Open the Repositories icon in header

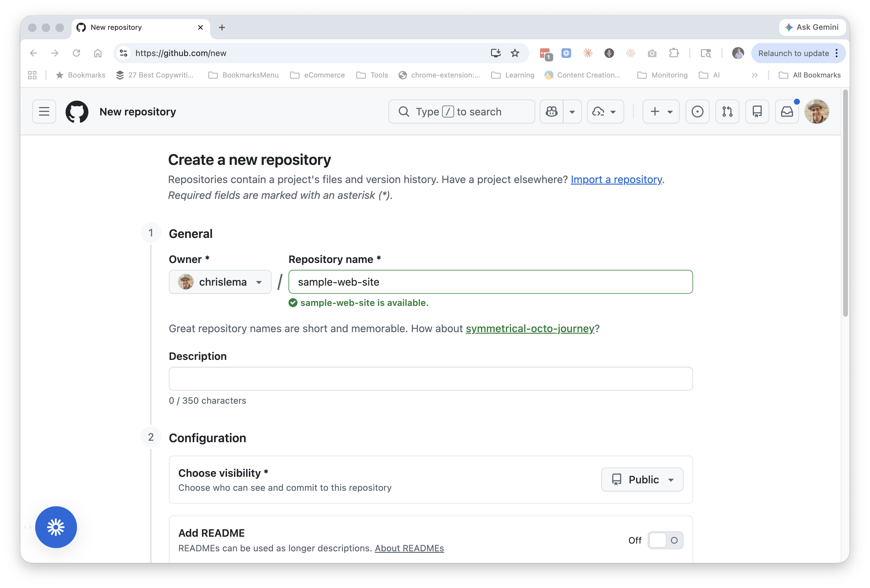(757, 112)
